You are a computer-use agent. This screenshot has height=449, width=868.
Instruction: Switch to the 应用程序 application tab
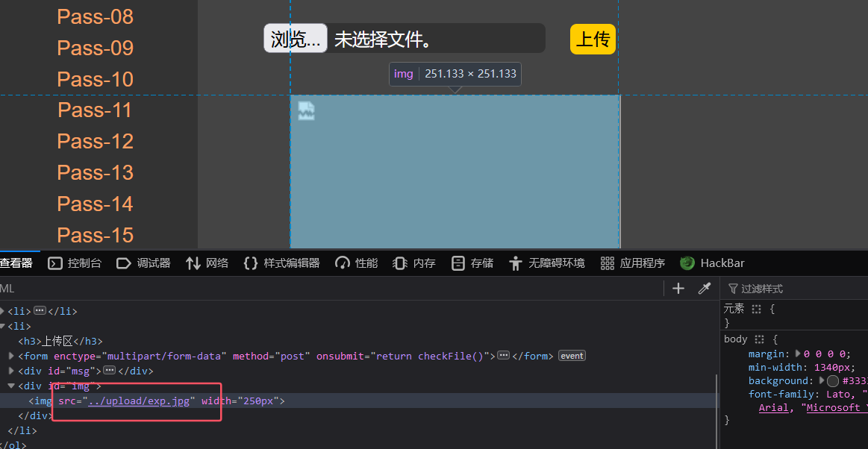pos(633,263)
